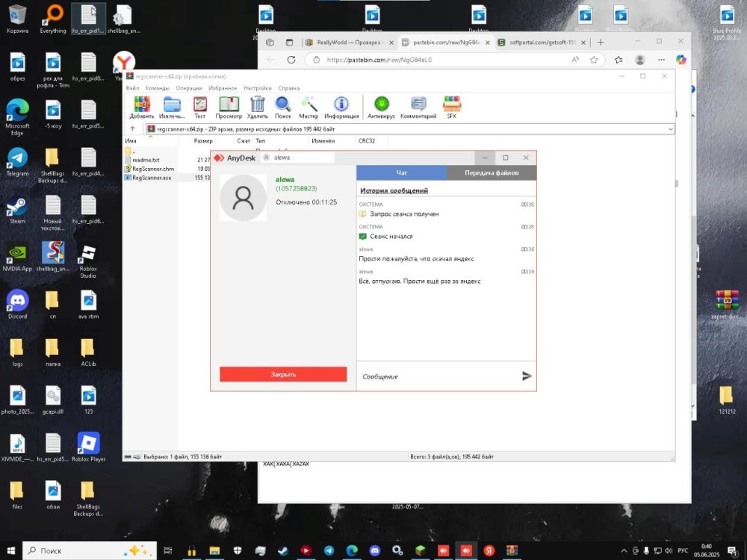Show hidden system tray icons chevron
This screenshot has width=747, height=560.
pos(624,551)
